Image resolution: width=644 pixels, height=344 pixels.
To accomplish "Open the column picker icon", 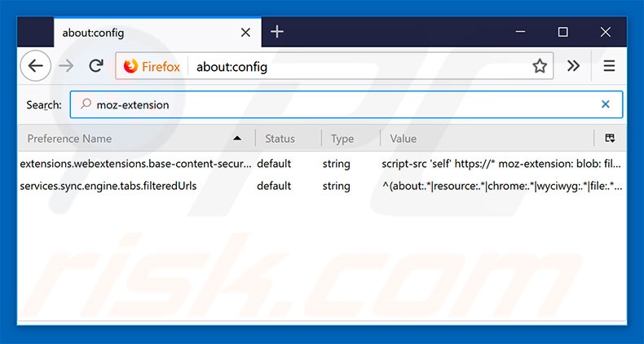I will [610, 139].
